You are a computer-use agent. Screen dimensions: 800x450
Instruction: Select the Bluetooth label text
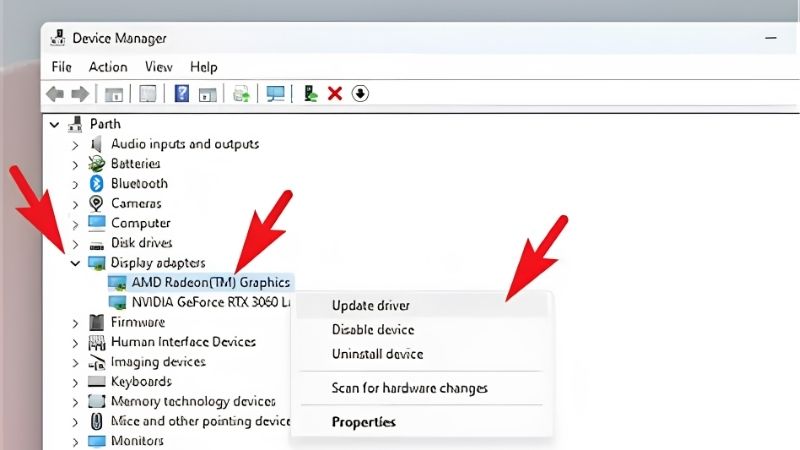tap(139, 183)
